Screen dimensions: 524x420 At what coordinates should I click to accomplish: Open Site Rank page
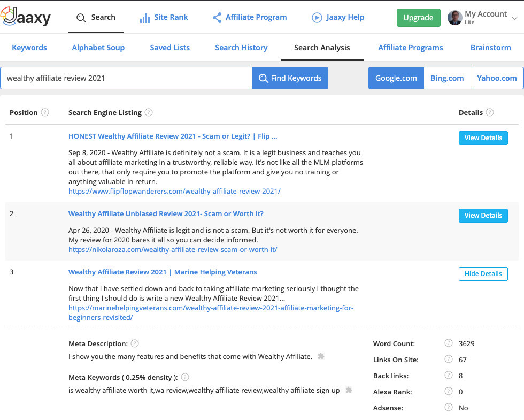click(164, 17)
